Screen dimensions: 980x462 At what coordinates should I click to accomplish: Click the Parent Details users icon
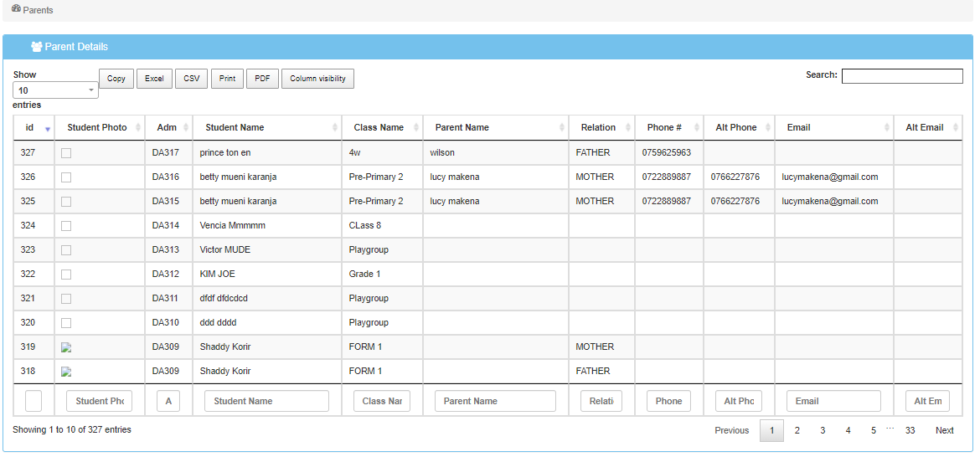(x=36, y=47)
